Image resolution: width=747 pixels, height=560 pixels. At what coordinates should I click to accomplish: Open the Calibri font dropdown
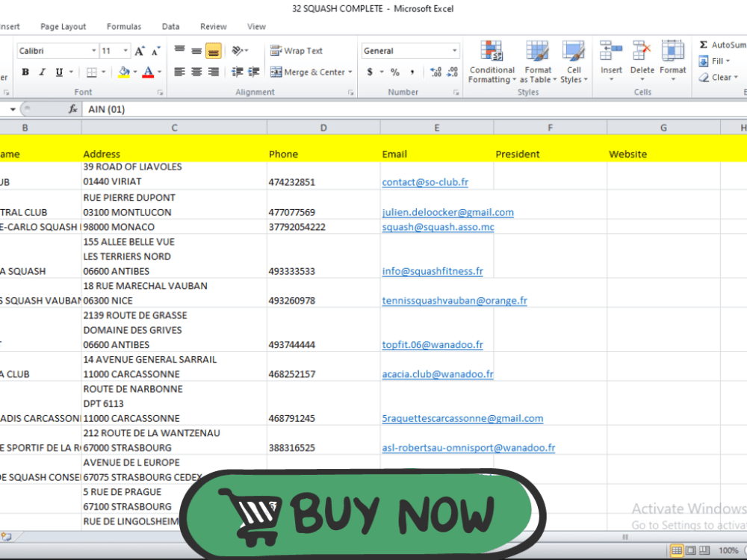94,50
